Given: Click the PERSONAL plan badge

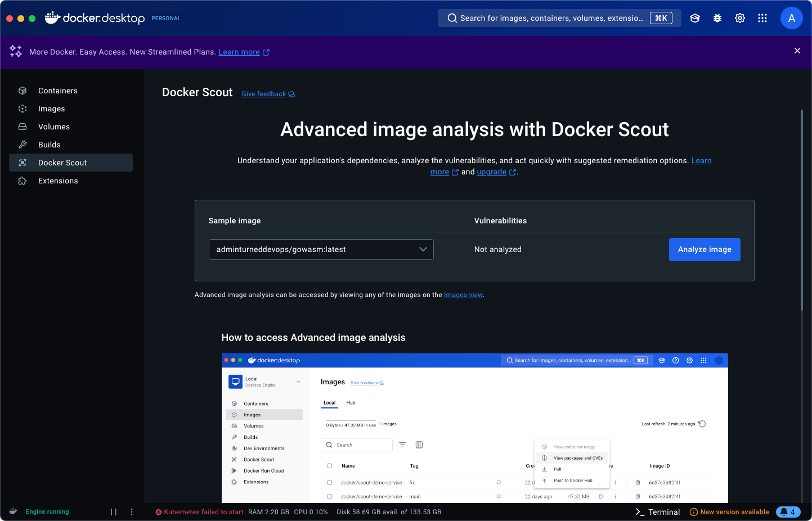Looking at the screenshot, I should click(166, 18).
